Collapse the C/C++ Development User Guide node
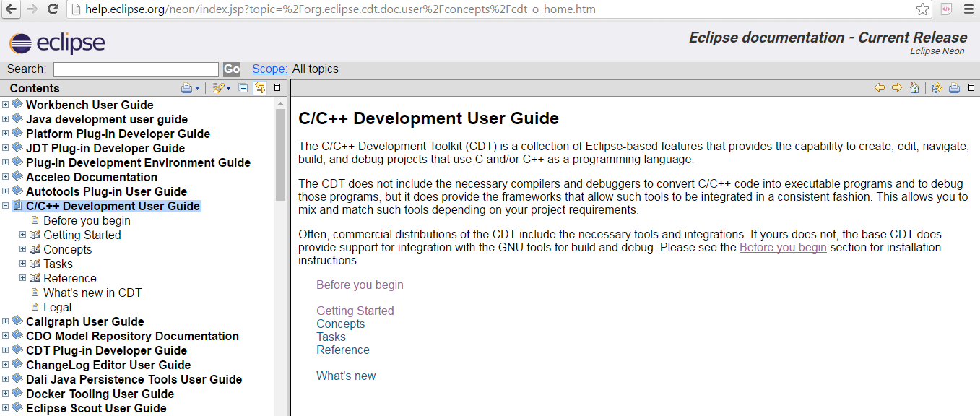Screen dimensions: 980x416 [x=6, y=206]
